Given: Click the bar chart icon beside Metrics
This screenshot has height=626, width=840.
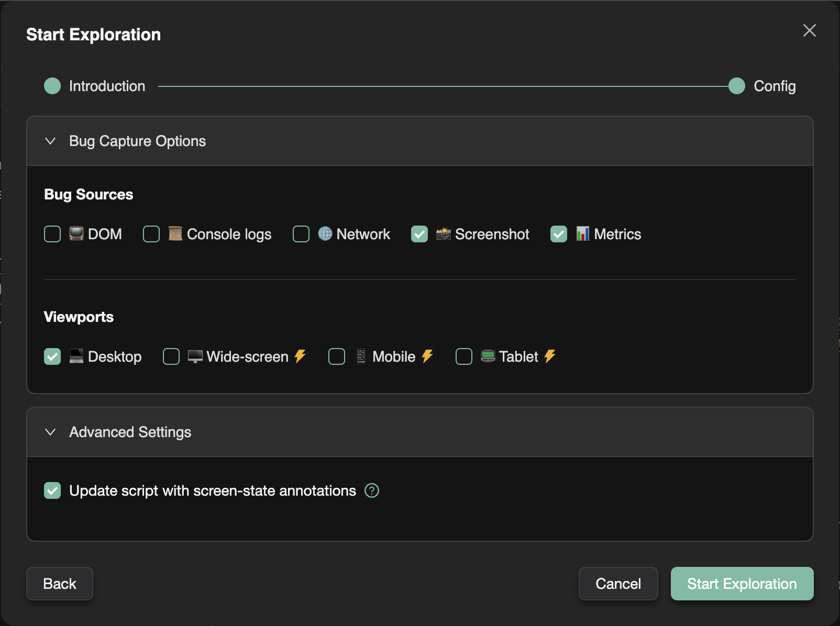Looking at the screenshot, I should pyautogui.click(x=582, y=234).
